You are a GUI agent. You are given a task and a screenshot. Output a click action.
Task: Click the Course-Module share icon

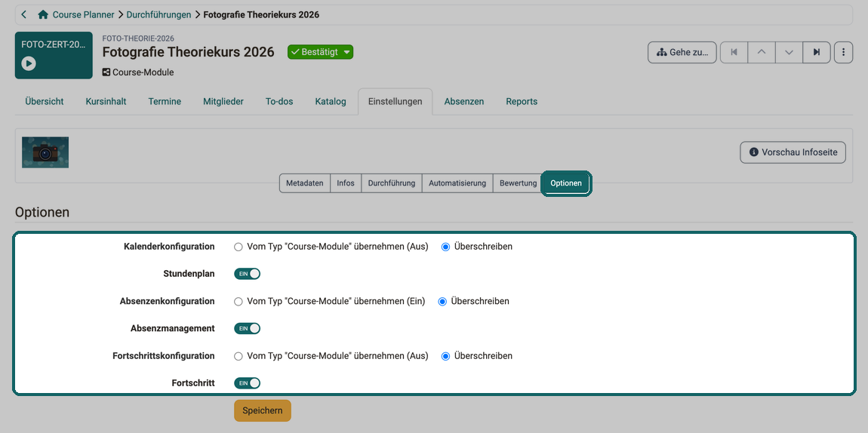click(106, 72)
